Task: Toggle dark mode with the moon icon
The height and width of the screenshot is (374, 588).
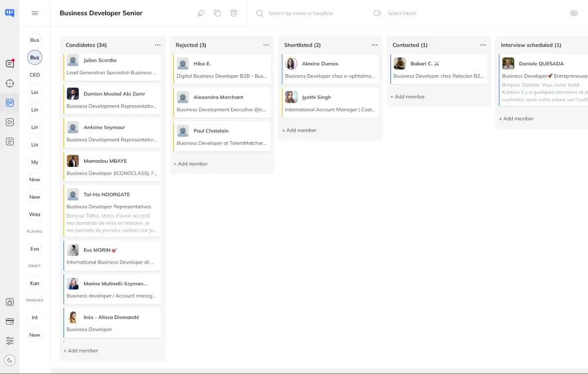Action: pos(10,360)
